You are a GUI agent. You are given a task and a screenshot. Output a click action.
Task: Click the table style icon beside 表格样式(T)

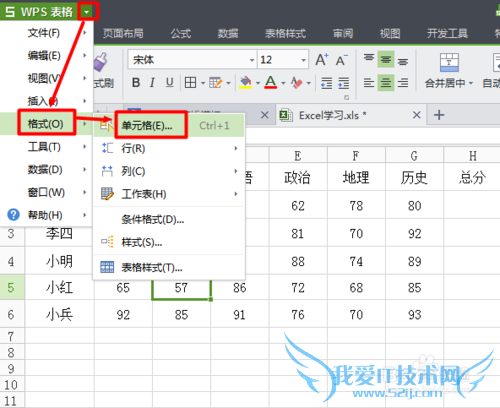tap(107, 267)
